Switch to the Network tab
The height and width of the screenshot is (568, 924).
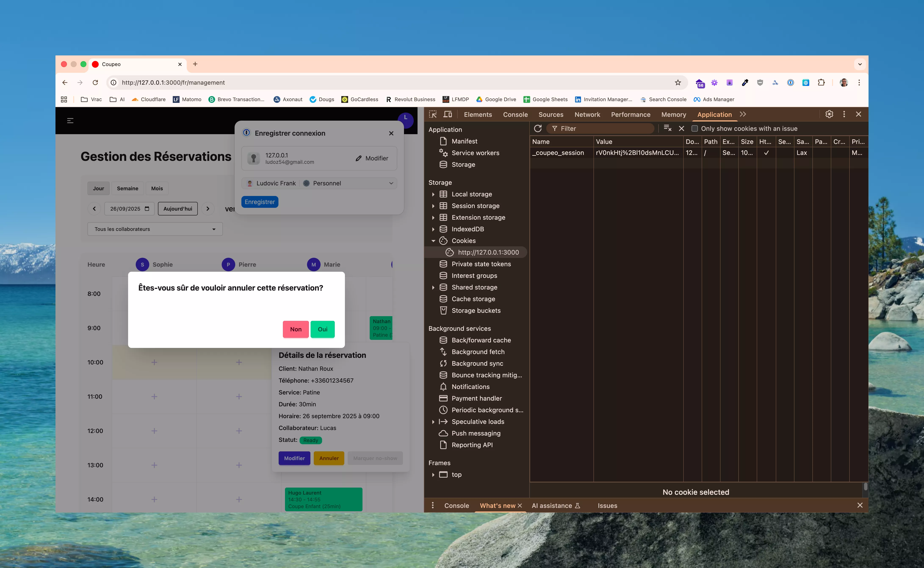(587, 114)
